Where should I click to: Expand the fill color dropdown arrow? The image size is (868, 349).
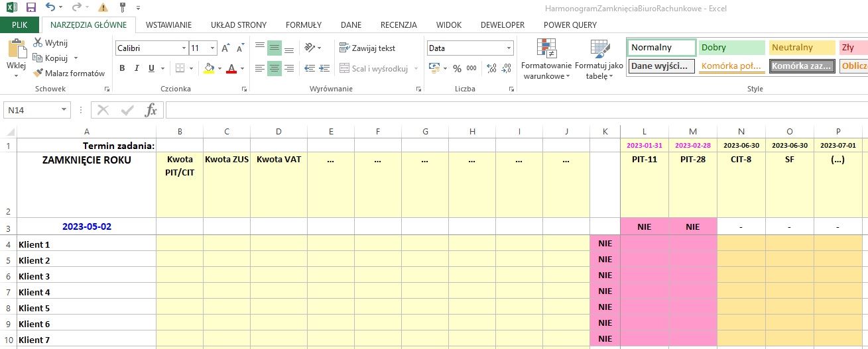[219, 68]
